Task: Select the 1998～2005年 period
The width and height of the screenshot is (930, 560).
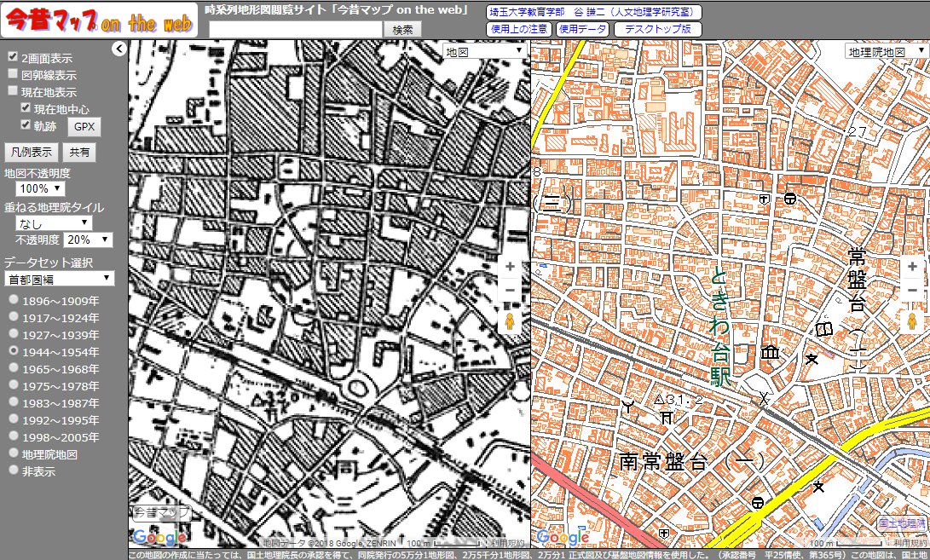Action: point(13,436)
